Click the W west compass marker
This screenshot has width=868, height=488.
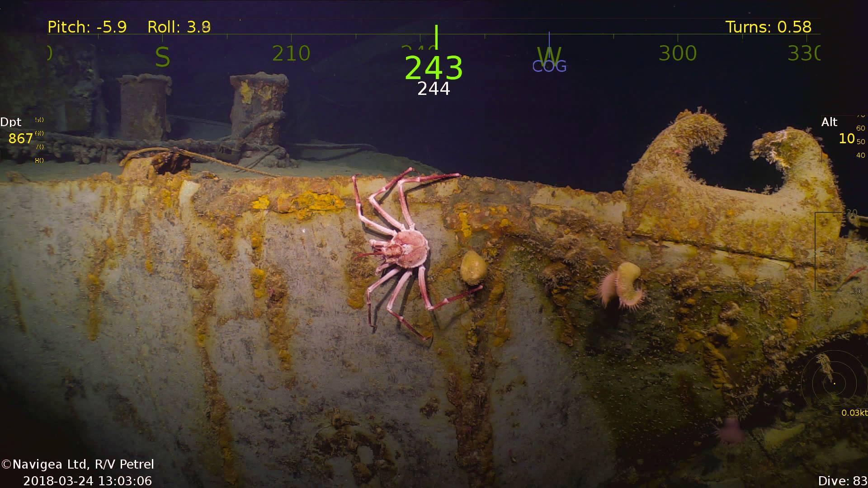[549, 53]
